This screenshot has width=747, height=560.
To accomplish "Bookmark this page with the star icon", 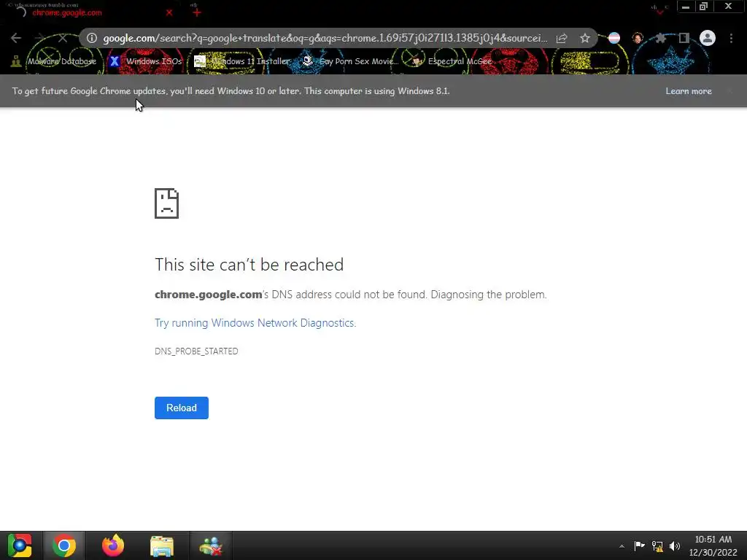I will click(585, 38).
